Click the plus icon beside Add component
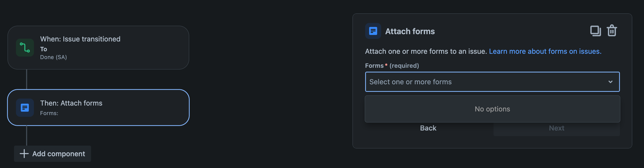Screen dimensions: 644x168 [x=24, y=153]
